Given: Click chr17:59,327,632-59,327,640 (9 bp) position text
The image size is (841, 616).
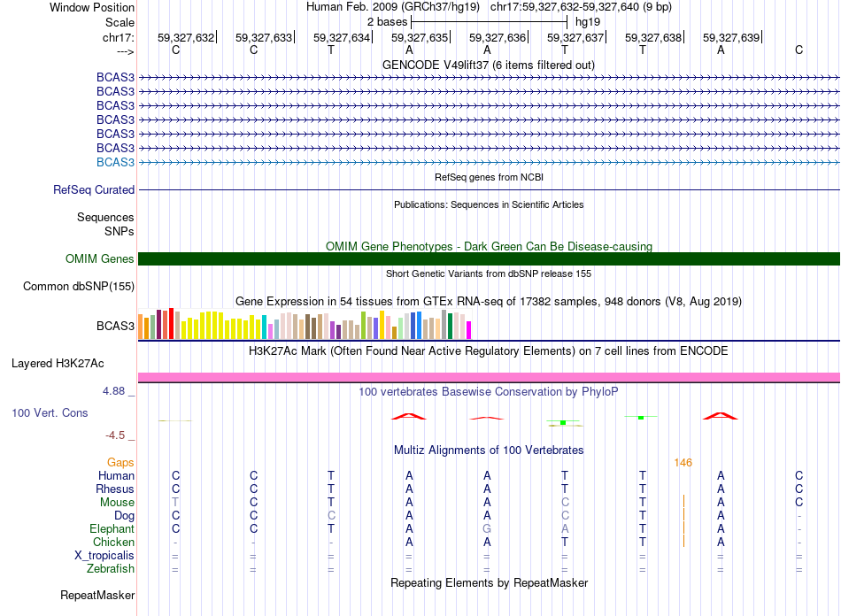Looking at the screenshot, I should pyautogui.click(x=581, y=7).
